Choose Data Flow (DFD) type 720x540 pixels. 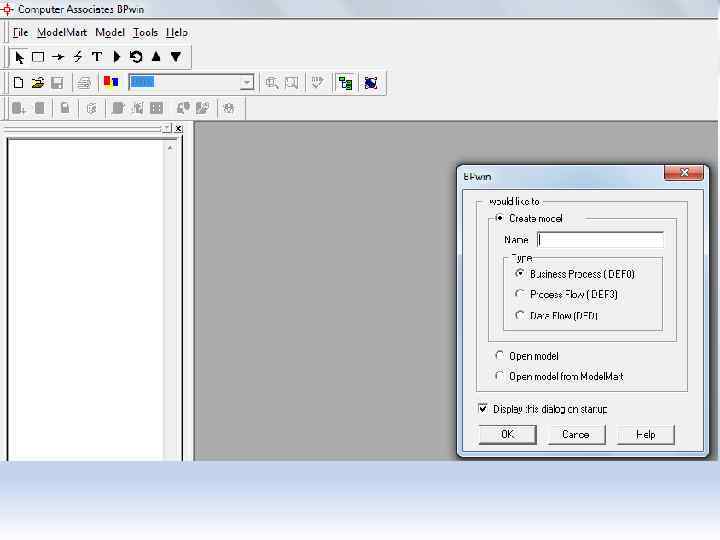point(519,315)
